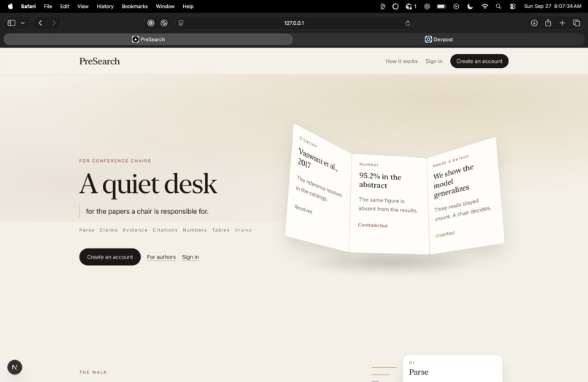588x382 pixels.
Task: Click the battery icon in menu bar
Action: point(441,6)
